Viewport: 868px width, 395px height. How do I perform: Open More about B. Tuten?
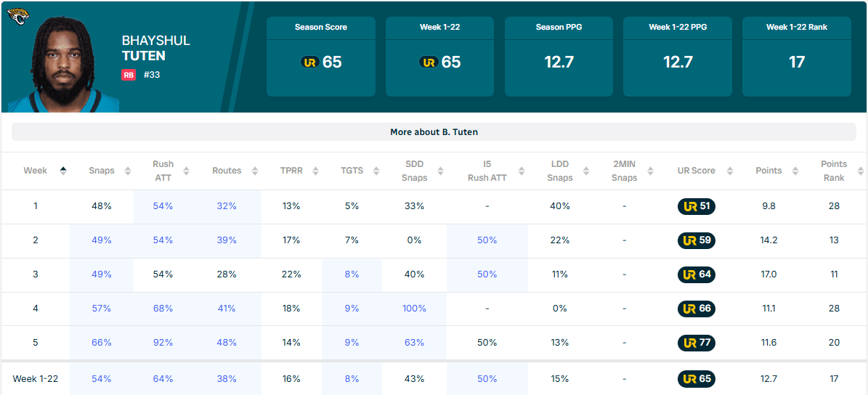[x=434, y=132]
